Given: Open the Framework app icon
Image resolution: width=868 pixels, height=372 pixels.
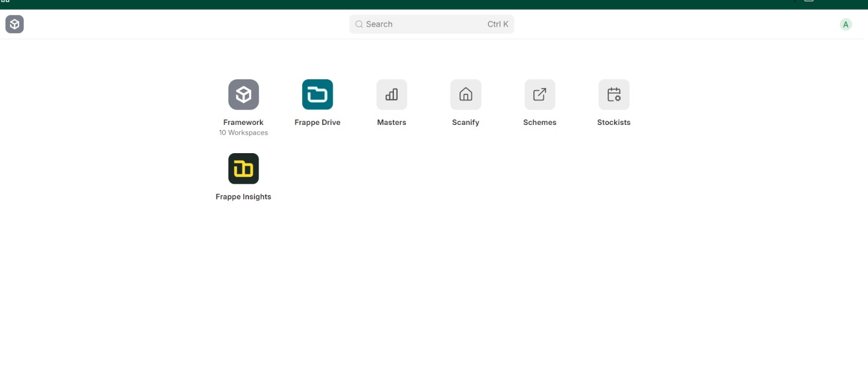Looking at the screenshot, I should pos(243,94).
